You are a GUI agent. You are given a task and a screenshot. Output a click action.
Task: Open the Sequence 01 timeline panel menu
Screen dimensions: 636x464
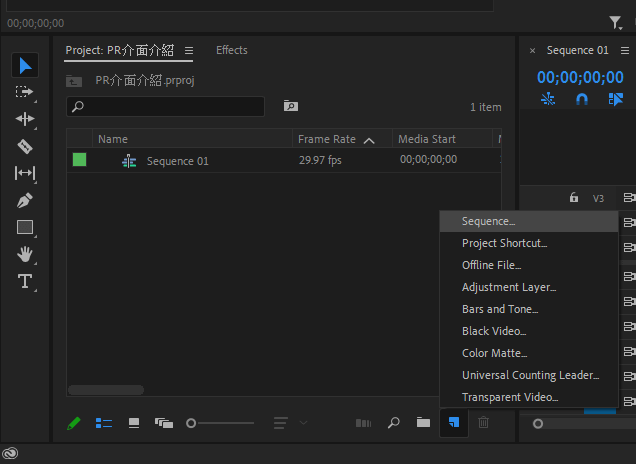point(624,50)
